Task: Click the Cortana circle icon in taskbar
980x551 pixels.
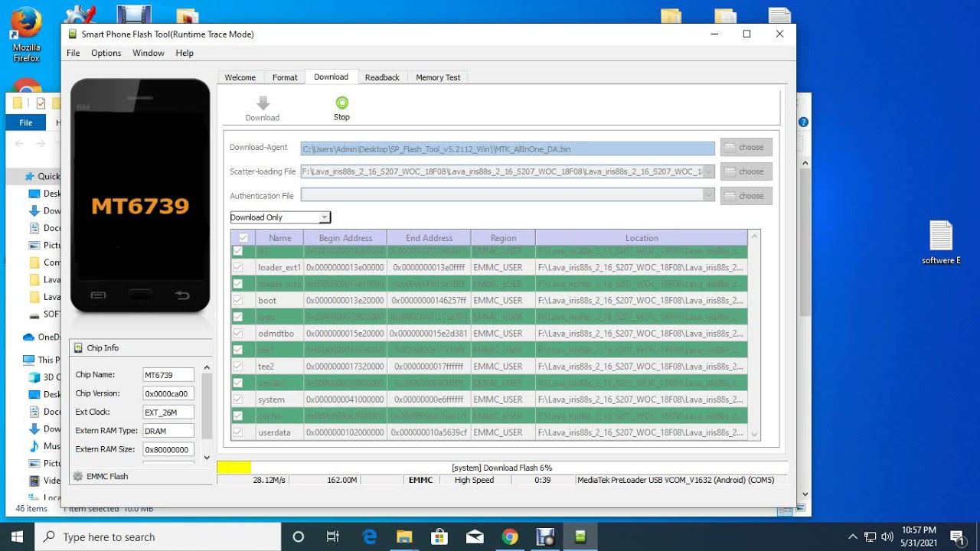Action: point(299,536)
